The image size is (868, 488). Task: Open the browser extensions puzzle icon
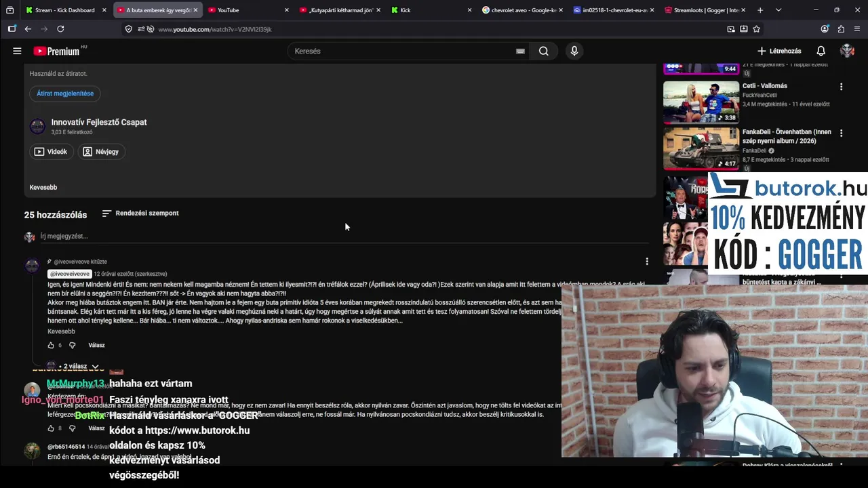click(841, 29)
